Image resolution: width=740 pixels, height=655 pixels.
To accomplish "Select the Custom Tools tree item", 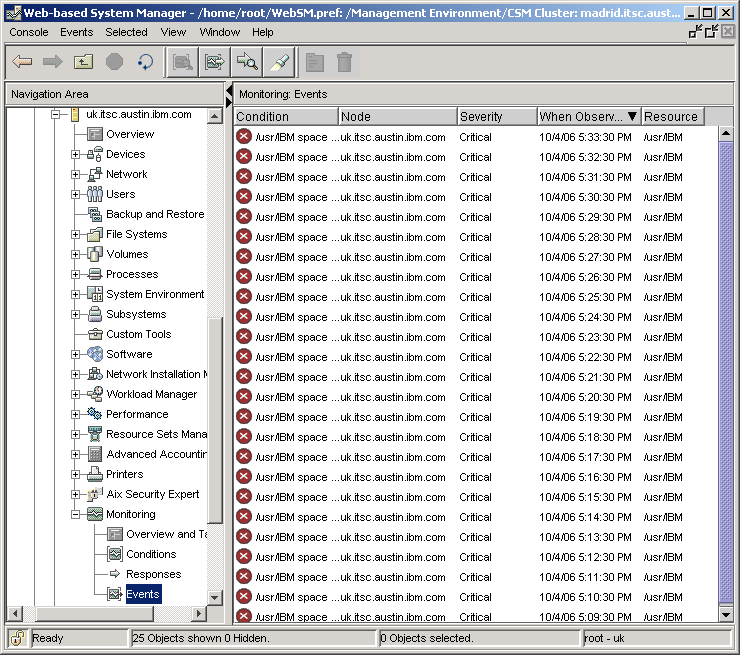I will (138, 334).
